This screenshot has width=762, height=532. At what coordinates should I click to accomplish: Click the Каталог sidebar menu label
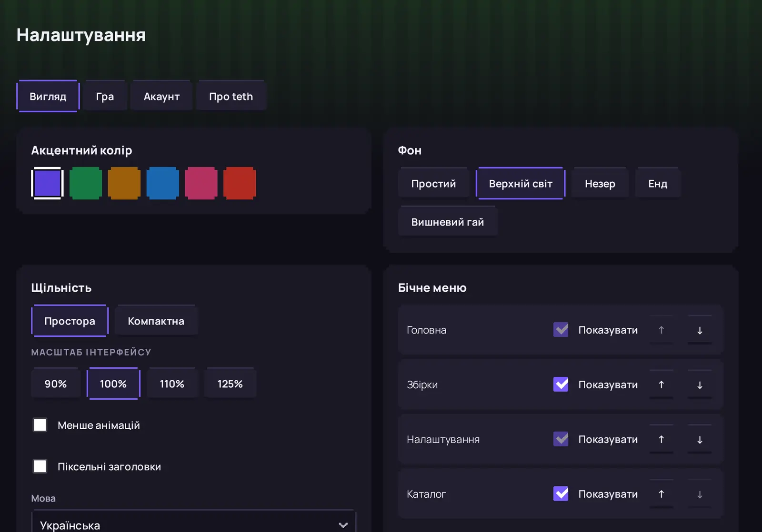click(x=426, y=494)
